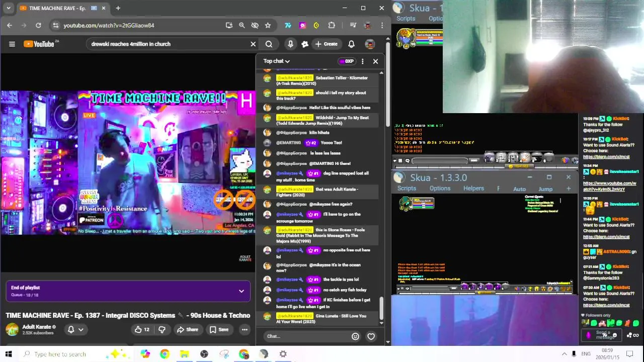Click ASTRAL5090 username in Kick chat
Viewport: 644px width, 362px height.
tap(616, 251)
